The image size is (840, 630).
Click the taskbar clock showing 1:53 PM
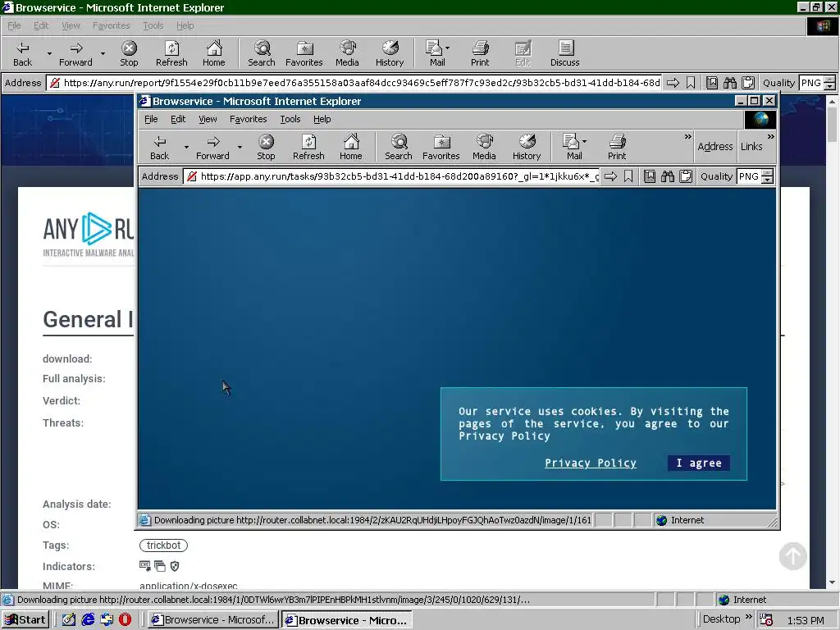[x=806, y=620]
